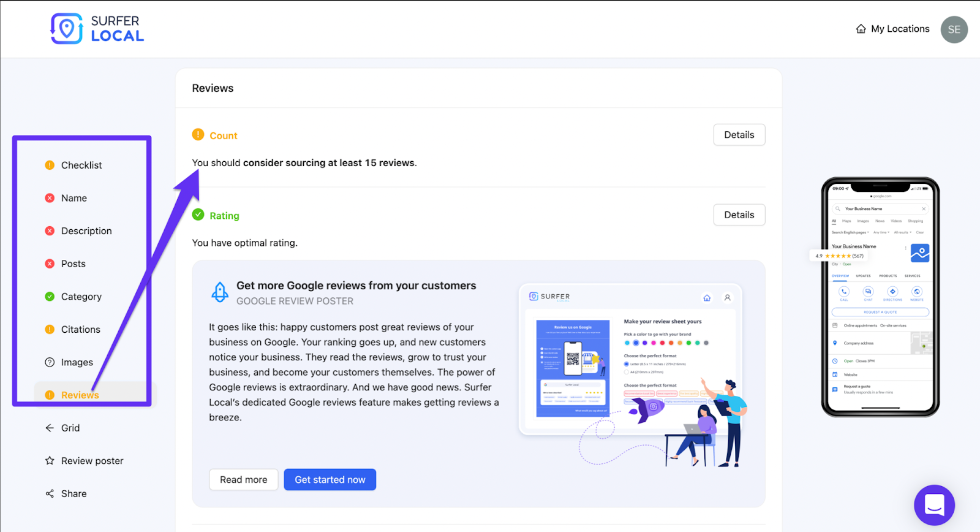Viewport: 980px width, 532px height.
Task: Click the yellow warning icon next to Citations
Action: pos(50,329)
